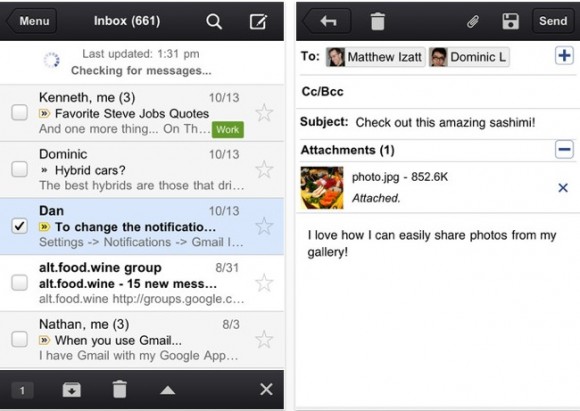
Task: Star the Hybrid cars? message
Action: click(x=264, y=169)
